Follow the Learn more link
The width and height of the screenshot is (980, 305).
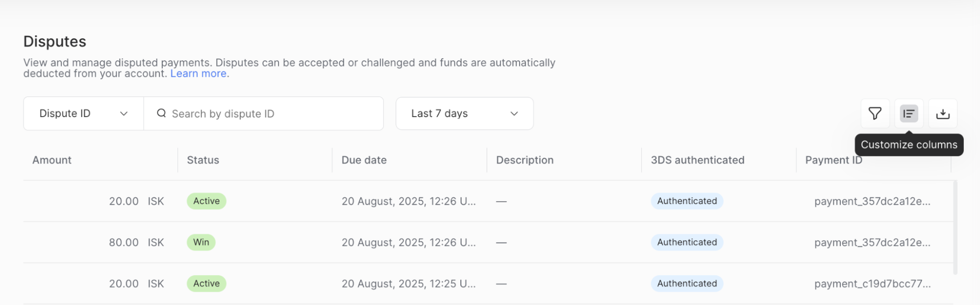[x=198, y=73]
